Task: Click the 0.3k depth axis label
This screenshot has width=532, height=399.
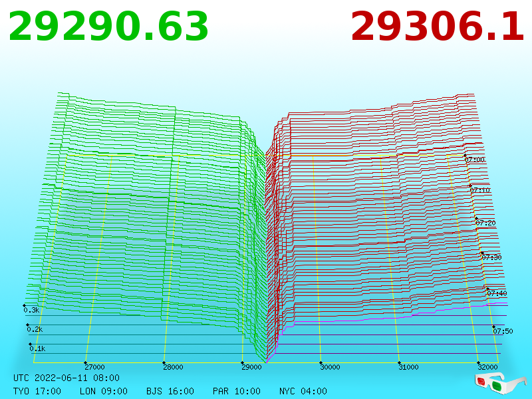Action: tap(31, 310)
